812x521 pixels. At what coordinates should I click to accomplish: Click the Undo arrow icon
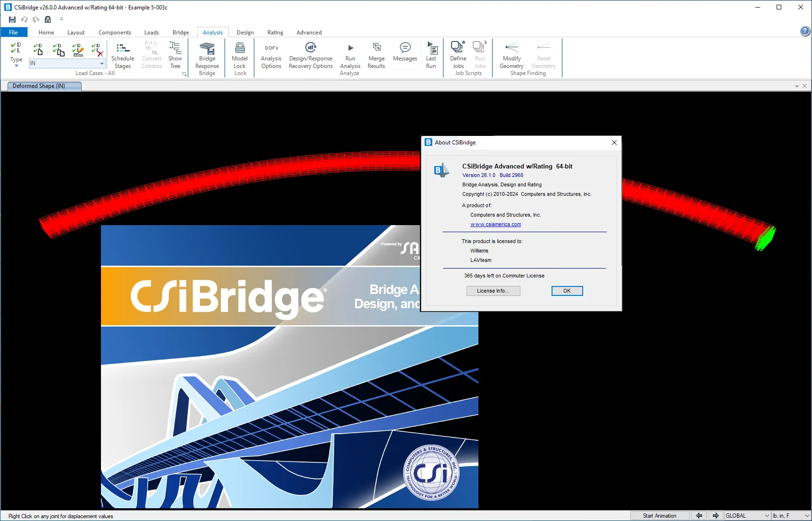coord(24,19)
